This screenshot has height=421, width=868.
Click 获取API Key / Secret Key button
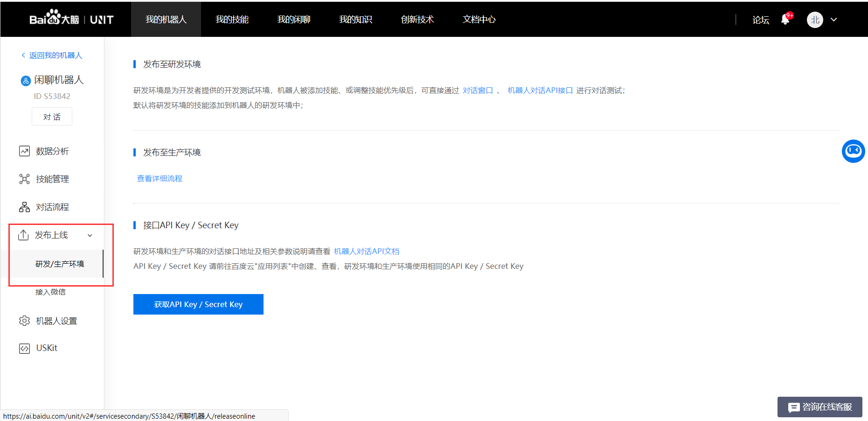pos(198,304)
